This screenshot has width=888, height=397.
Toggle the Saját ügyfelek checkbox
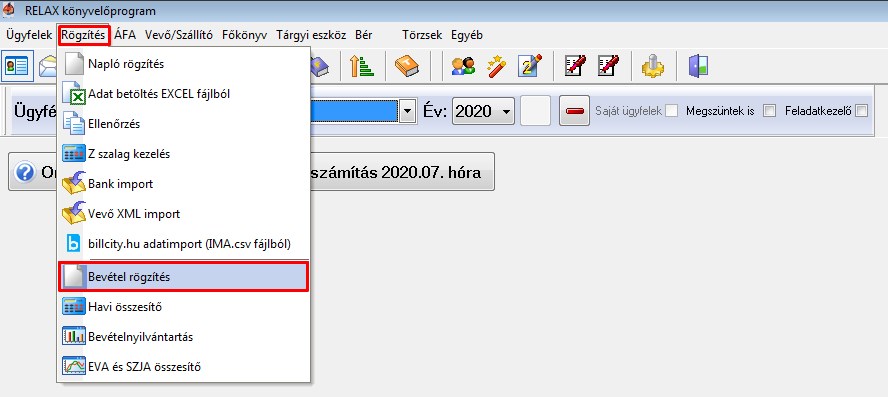(672, 111)
